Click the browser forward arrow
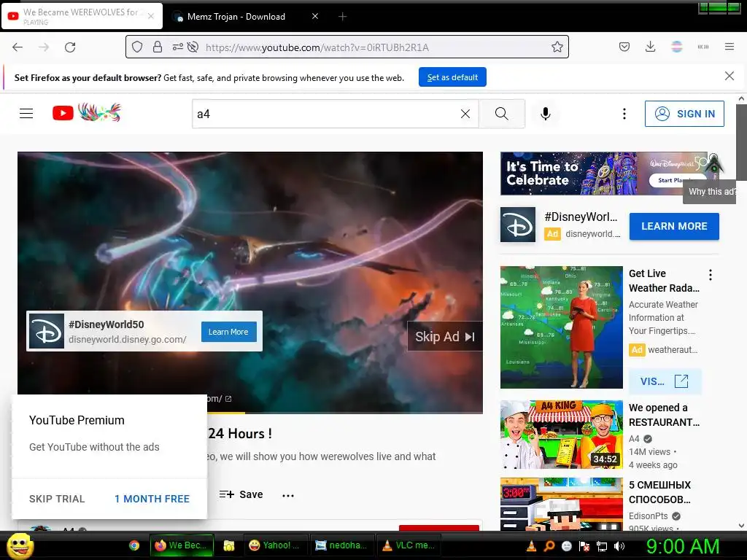747x560 pixels. tap(44, 47)
